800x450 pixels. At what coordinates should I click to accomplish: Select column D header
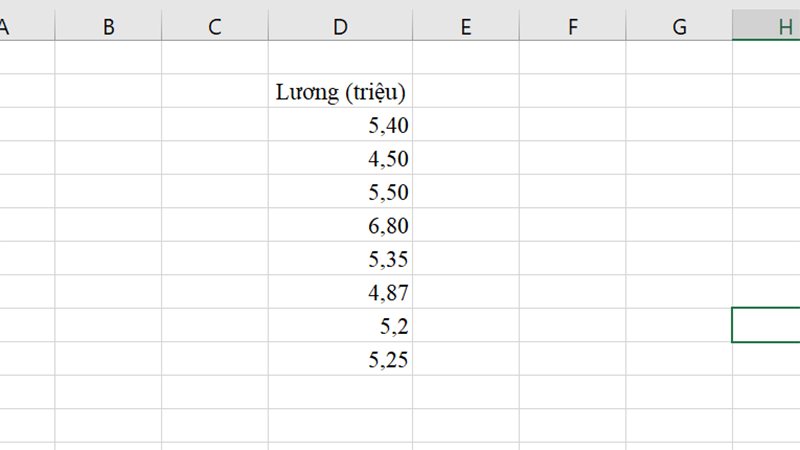(340, 26)
